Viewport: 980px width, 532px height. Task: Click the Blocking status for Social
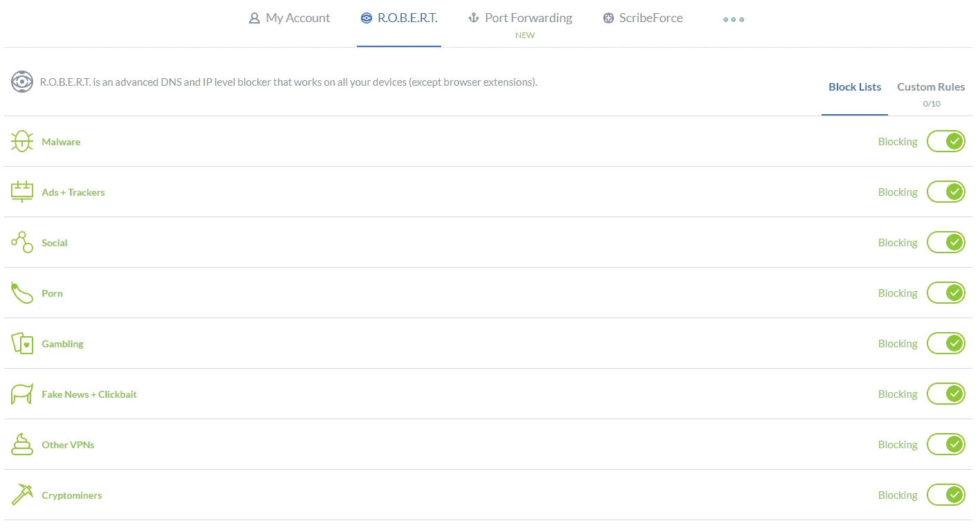pos(898,242)
